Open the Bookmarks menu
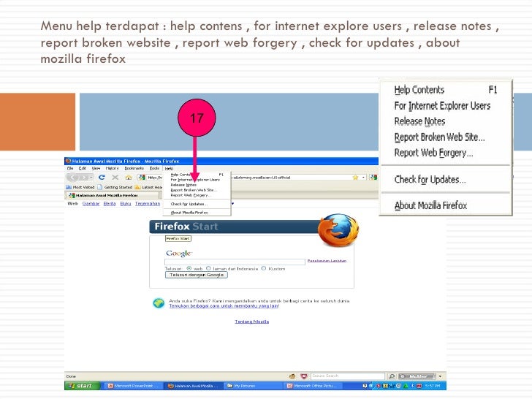This screenshot has width=532, height=399. [134, 168]
